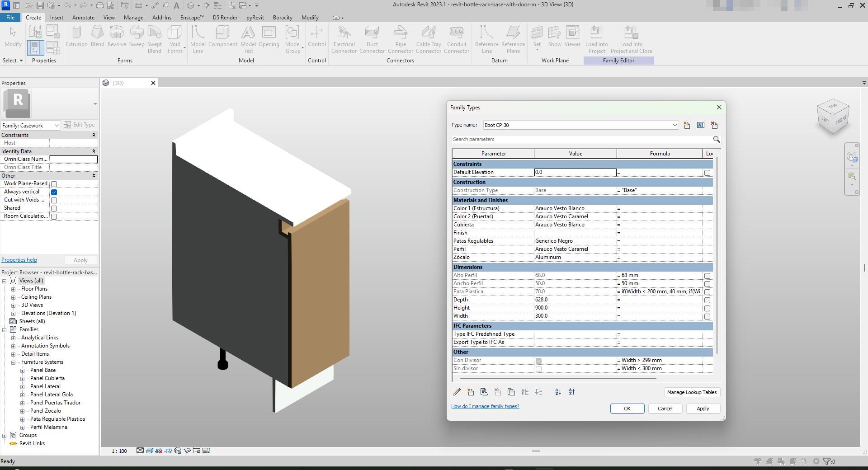The height and width of the screenshot is (470, 868).
Task: Open the Type name dropdown
Action: pyautogui.click(x=675, y=125)
